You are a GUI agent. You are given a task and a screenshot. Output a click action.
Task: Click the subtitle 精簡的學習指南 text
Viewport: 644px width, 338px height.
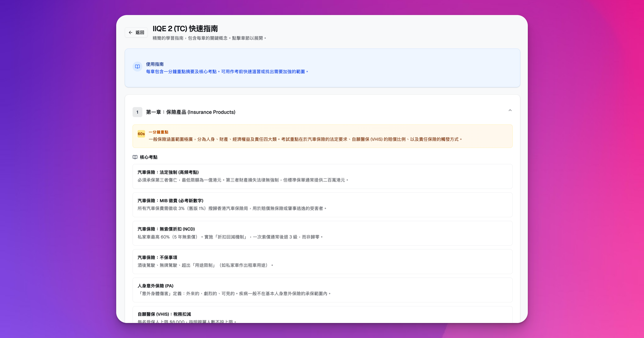pyautogui.click(x=210, y=38)
